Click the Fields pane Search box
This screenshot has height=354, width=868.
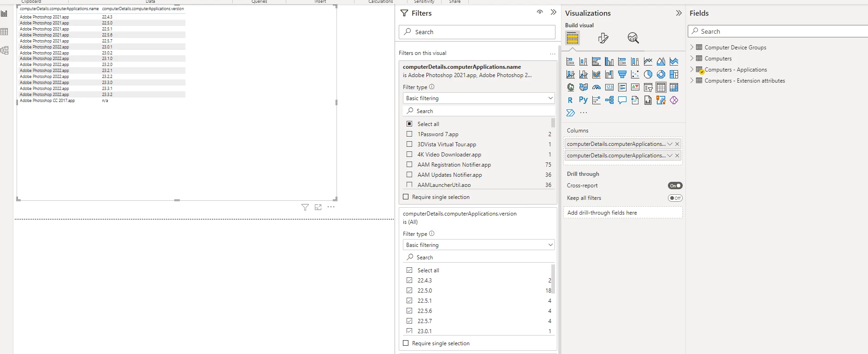click(x=778, y=31)
